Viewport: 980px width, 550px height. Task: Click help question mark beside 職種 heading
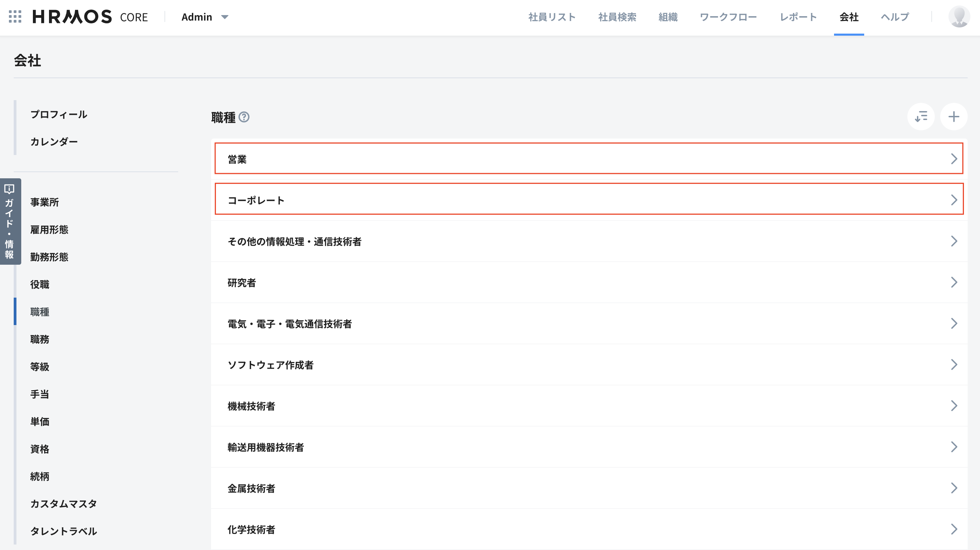pos(244,117)
